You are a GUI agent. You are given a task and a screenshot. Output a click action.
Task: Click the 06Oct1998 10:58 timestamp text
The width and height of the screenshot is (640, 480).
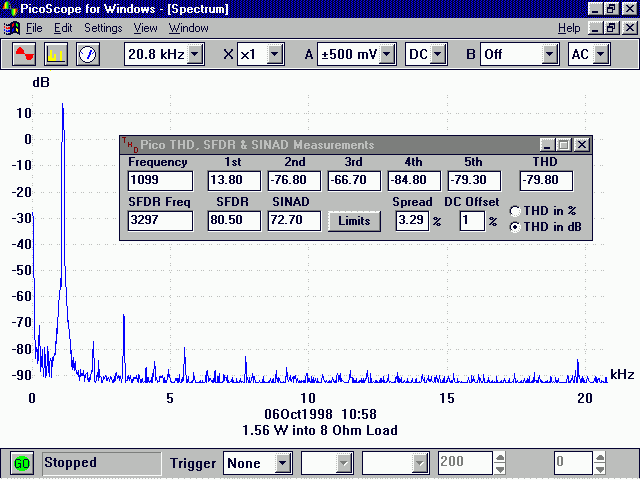pyautogui.click(x=320, y=414)
